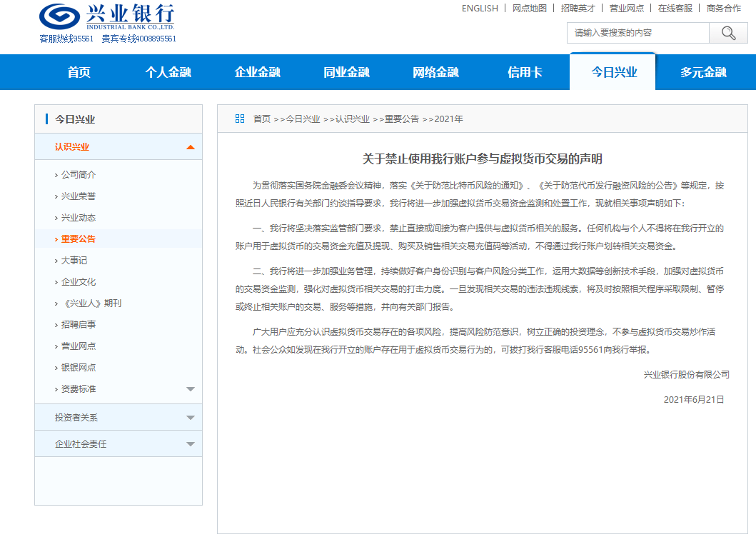Open 兴业荣誉 in sidebar
This screenshot has width=756, height=537.
[78, 196]
